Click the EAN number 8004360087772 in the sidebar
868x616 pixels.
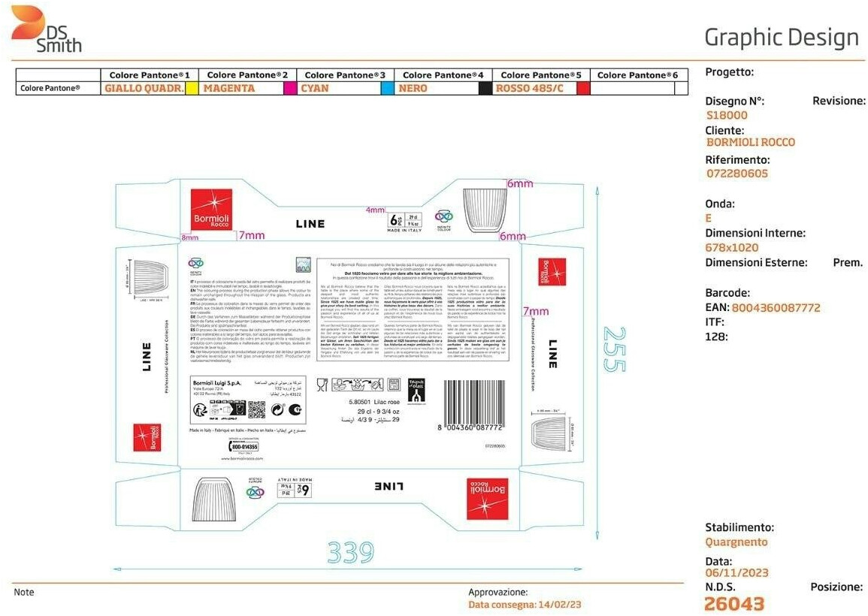click(x=762, y=308)
